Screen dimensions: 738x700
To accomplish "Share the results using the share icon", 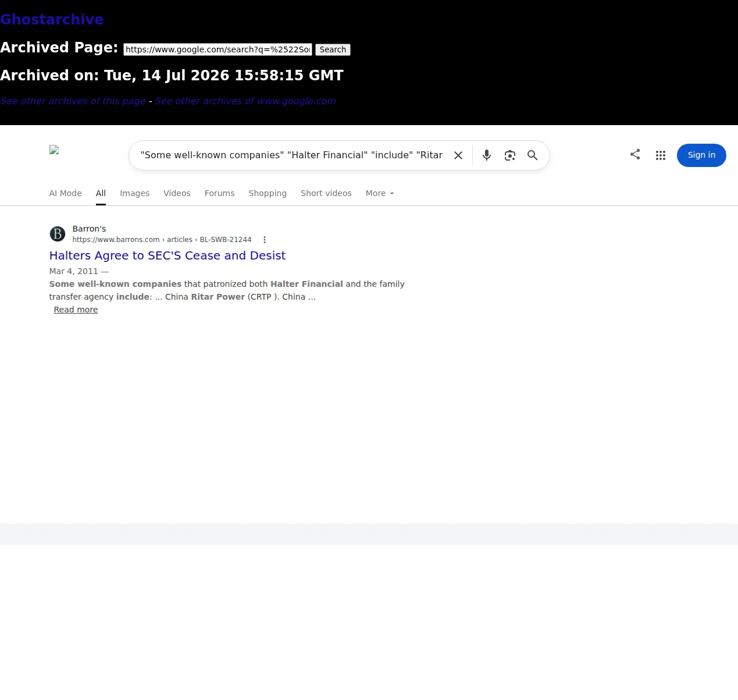I will (x=635, y=154).
